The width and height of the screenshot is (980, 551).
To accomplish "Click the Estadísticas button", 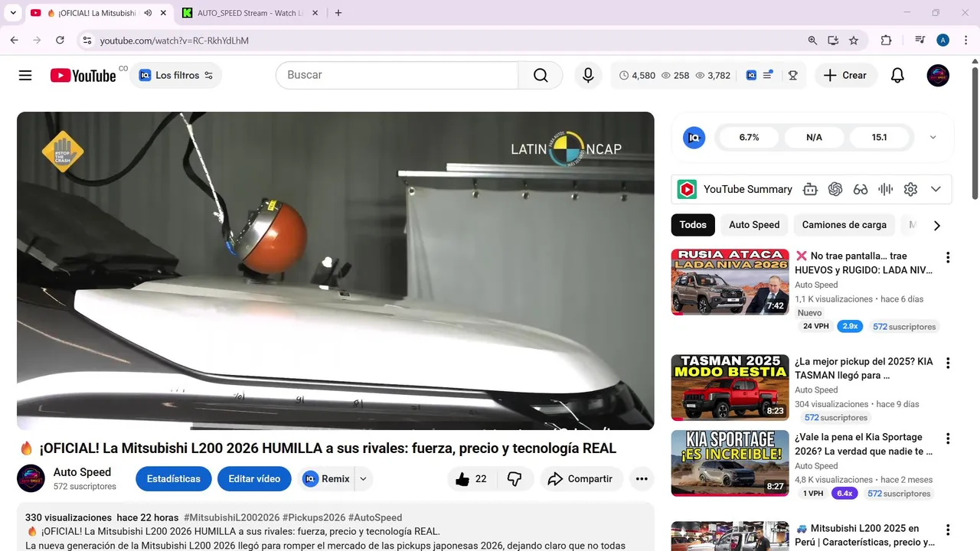I will (x=174, y=479).
